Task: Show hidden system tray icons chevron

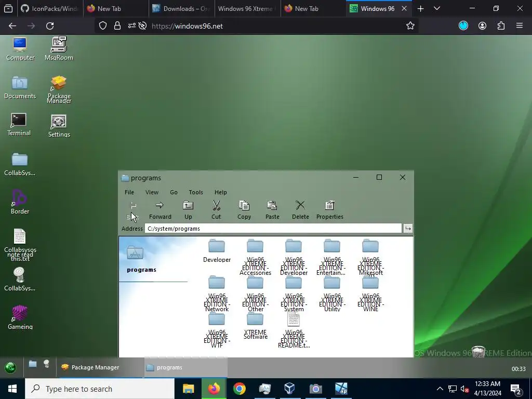Action: (440, 389)
